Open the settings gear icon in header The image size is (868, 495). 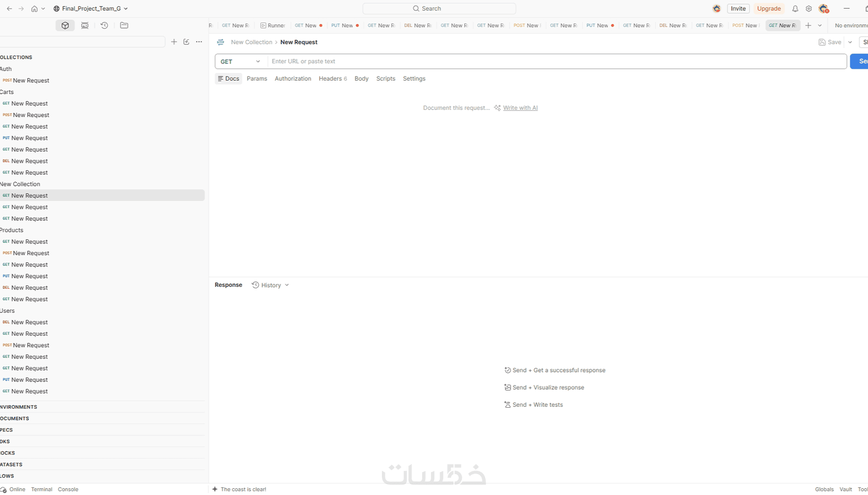809,9
